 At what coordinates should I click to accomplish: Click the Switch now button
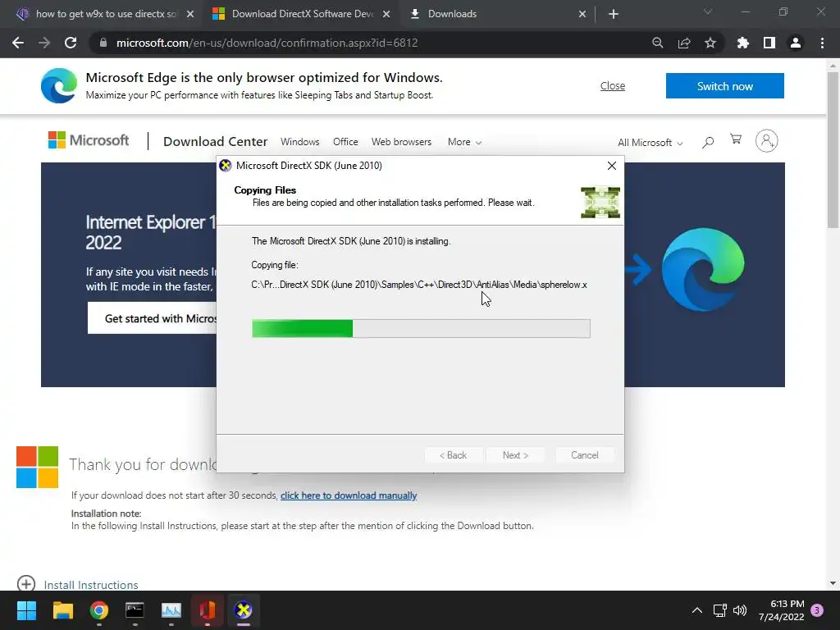(x=725, y=85)
